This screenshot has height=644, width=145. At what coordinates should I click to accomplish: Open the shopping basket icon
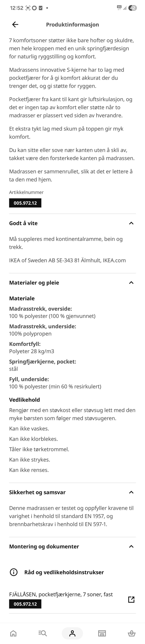132,633
